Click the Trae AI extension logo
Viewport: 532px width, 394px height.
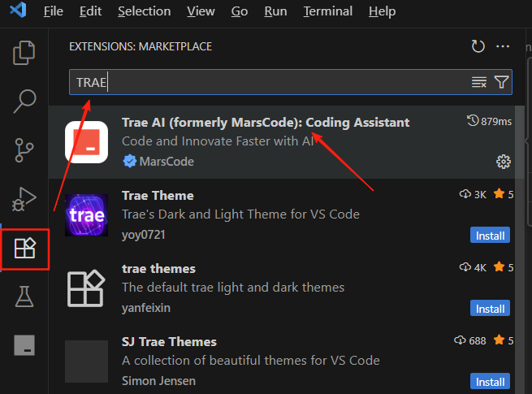pyautogui.click(x=87, y=142)
